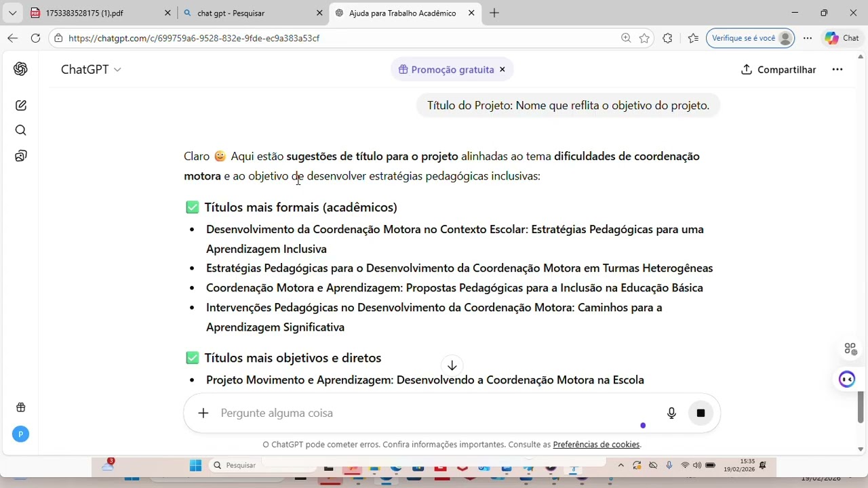Viewport: 868px width, 488px height.
Task: Open the conversation options three-dot menu
Action: (x=837, y=69)
